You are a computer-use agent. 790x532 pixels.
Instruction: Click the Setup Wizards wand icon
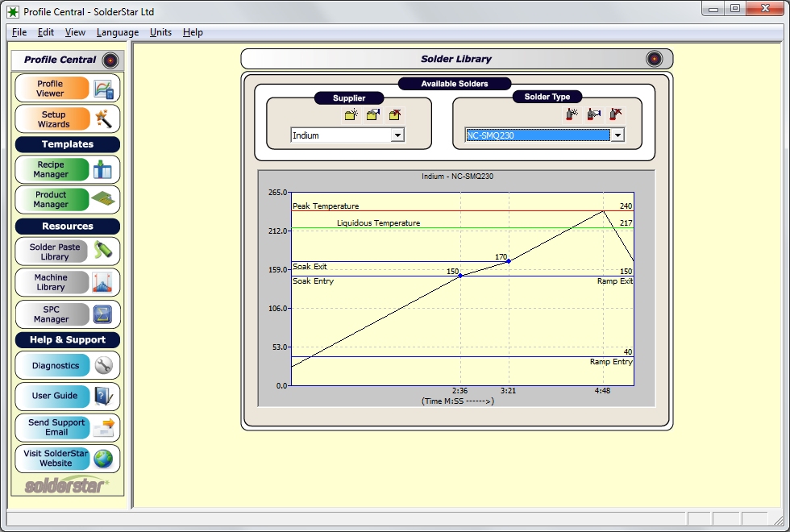pos(104,119)
